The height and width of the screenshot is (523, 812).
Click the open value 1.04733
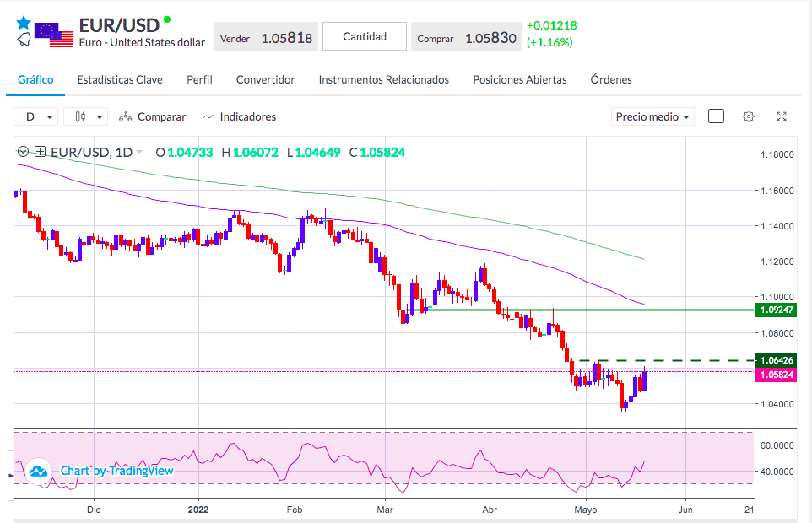point(190,153)
